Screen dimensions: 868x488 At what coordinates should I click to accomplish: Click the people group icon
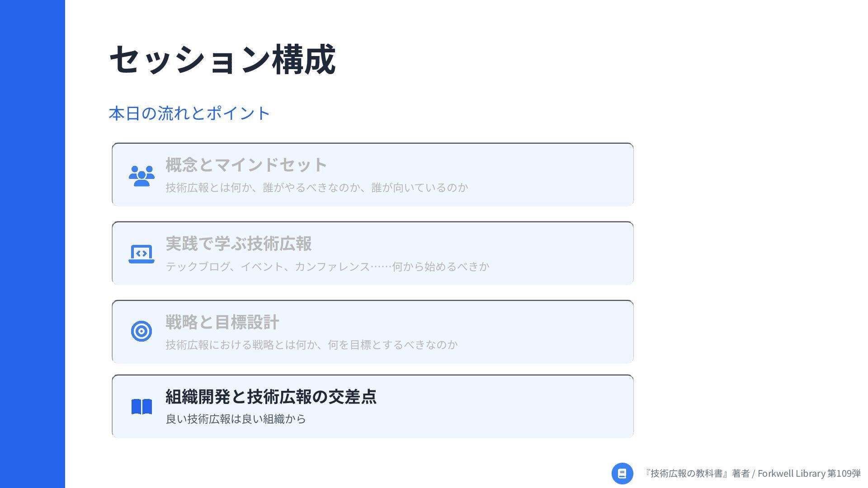(142, 176)
